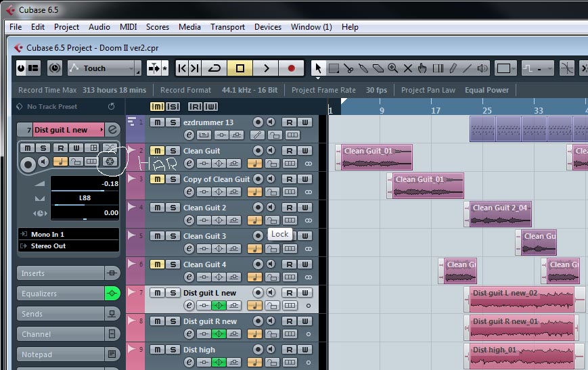Click the freeze snowflake button in inspector

pos(110,161)
